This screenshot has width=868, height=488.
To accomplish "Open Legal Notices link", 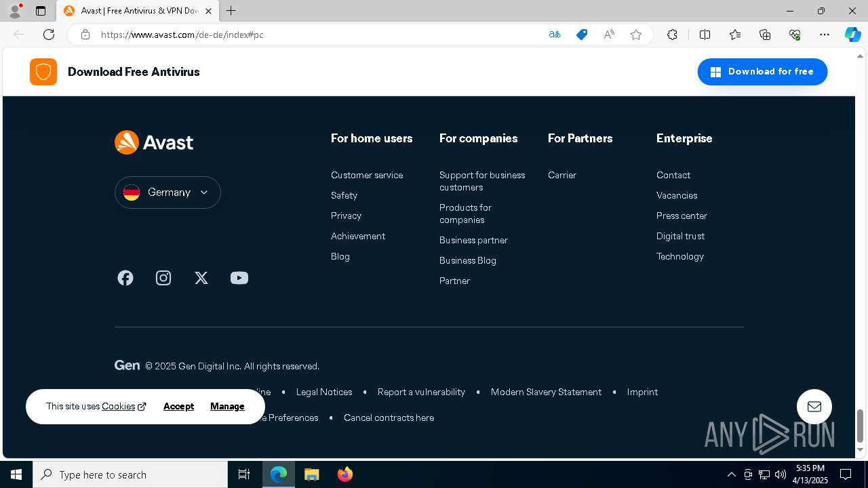I will pyautogui.click(x=324, y=392).
